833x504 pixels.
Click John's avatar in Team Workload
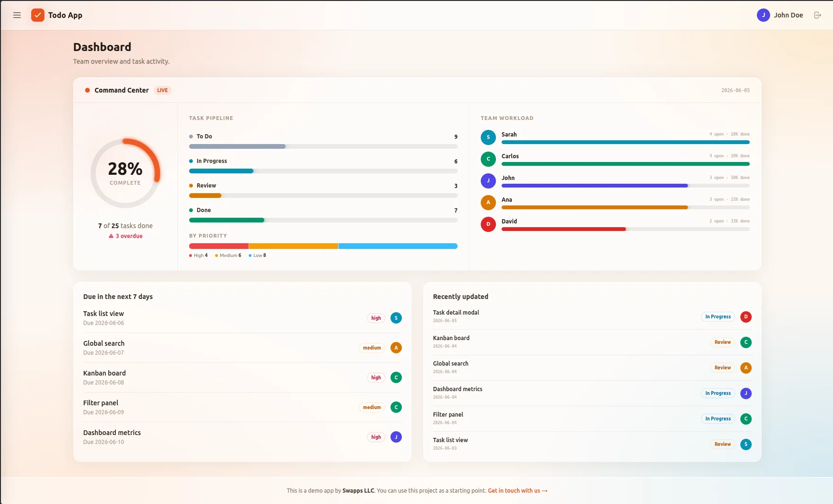click(x=488, y=181)
